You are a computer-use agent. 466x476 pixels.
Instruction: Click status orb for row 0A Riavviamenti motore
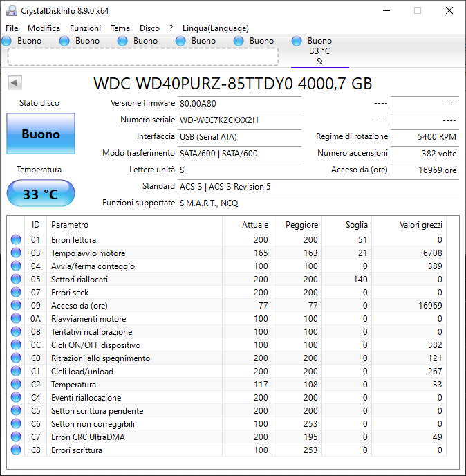point(16,318)
